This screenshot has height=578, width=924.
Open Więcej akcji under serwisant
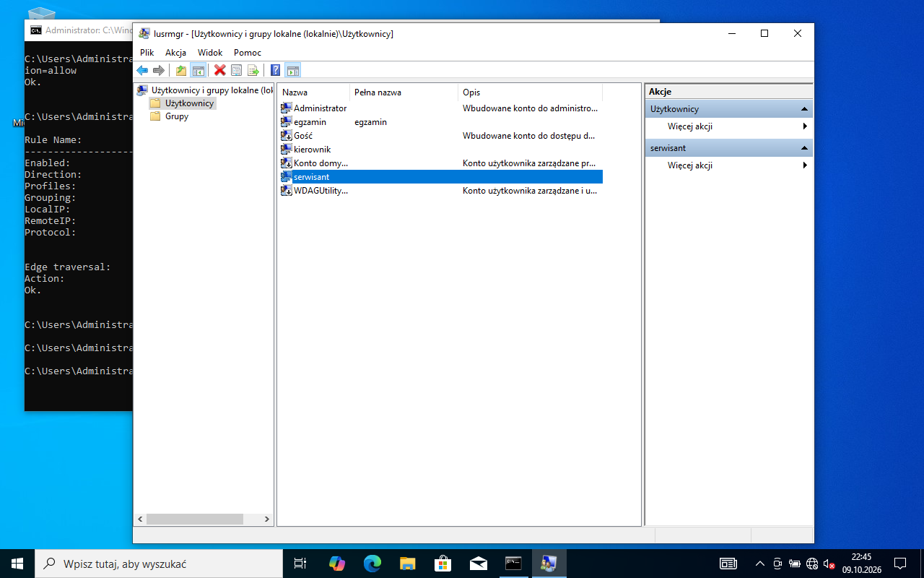pos(728,165)
